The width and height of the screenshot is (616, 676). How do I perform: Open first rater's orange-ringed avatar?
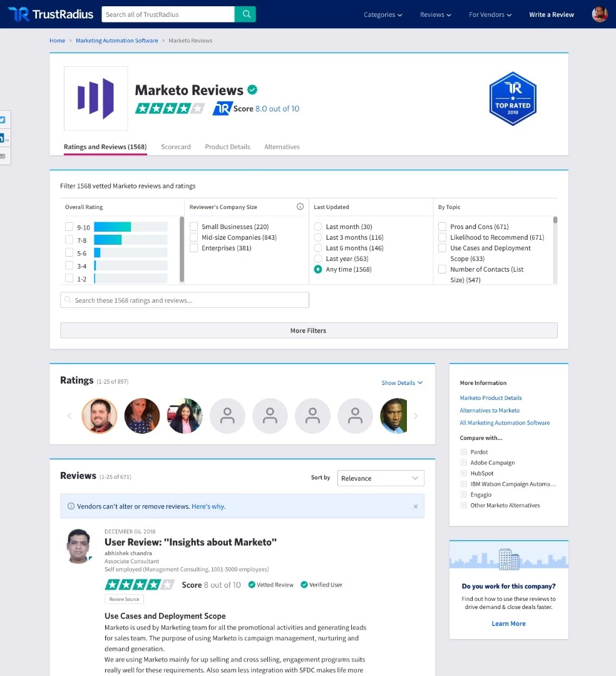99,416
